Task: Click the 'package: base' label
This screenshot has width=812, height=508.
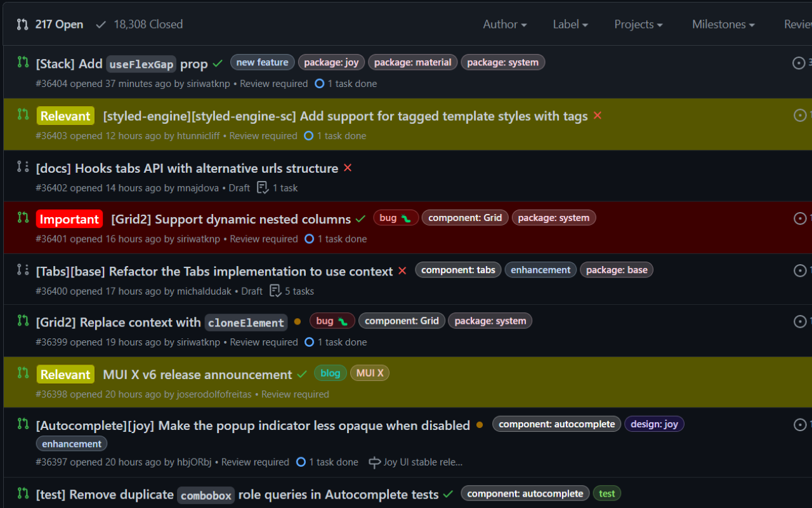Action: (617, 270)
